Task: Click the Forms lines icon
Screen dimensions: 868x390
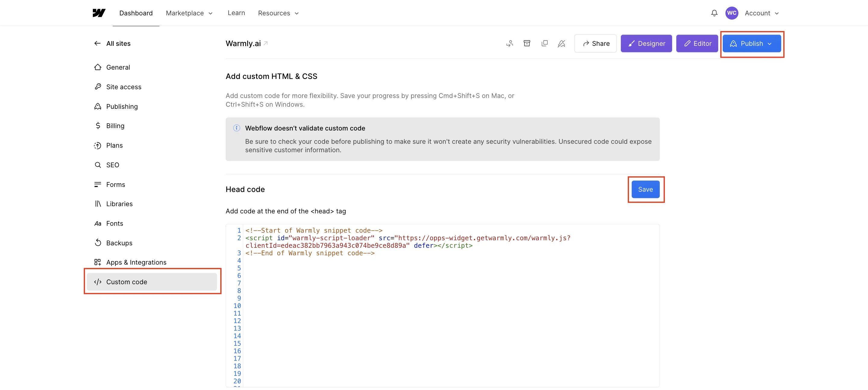Action: click(98, 184)
